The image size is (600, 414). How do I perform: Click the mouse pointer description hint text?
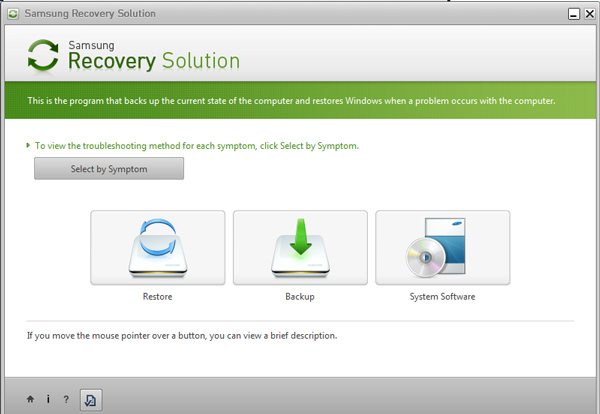182,336
